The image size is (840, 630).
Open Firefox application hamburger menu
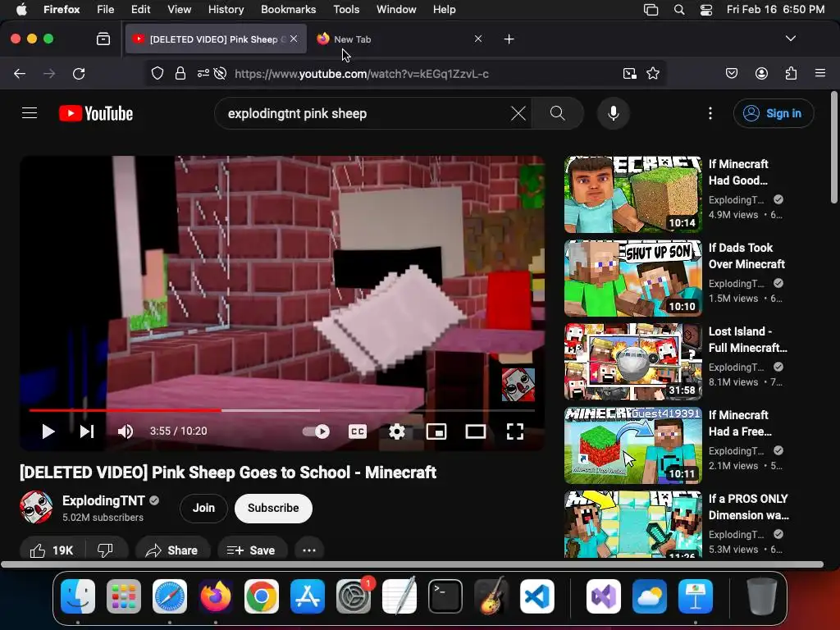[820, 73]
